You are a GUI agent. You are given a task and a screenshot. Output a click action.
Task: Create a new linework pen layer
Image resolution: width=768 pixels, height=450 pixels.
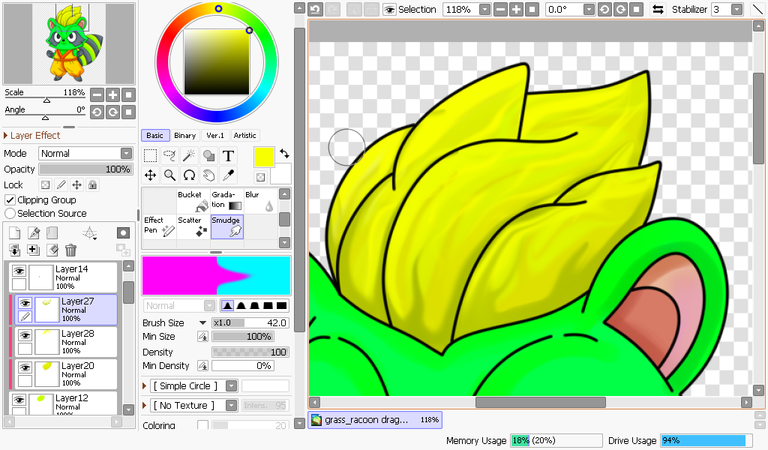[33, 233]
